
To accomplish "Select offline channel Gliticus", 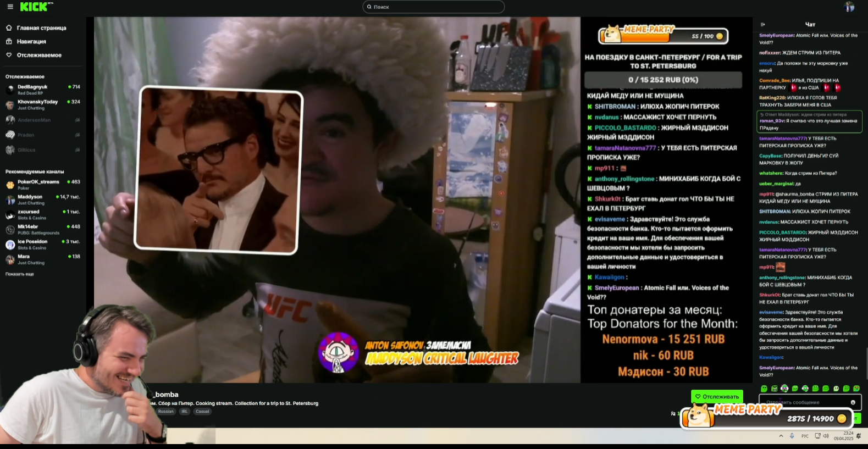I will pyautogui.click(x=43, y=149).
